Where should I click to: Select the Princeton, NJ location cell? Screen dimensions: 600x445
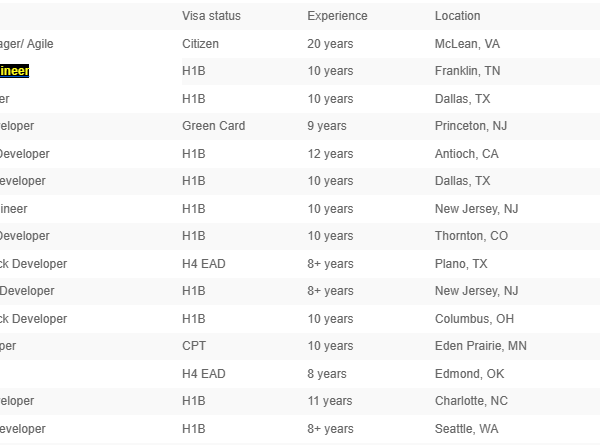tap(472, 126)
